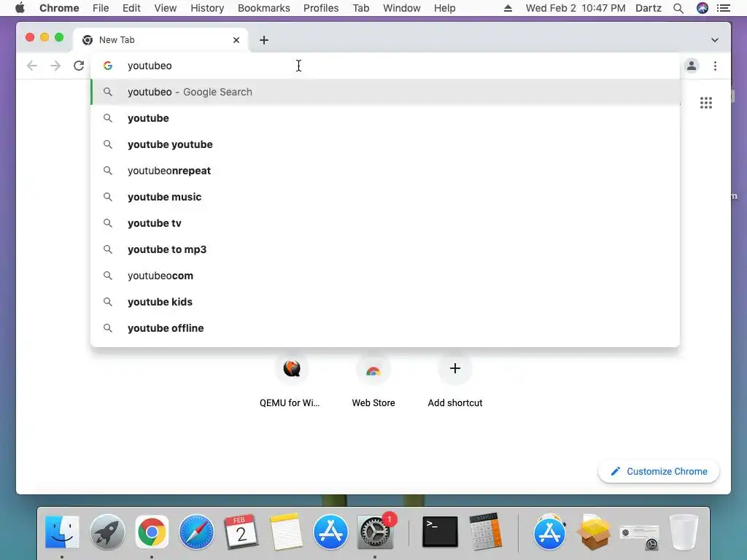This screenshot has height=560, width=747.
Task: Open the Bookmarks menu
Action: (264, 8)
